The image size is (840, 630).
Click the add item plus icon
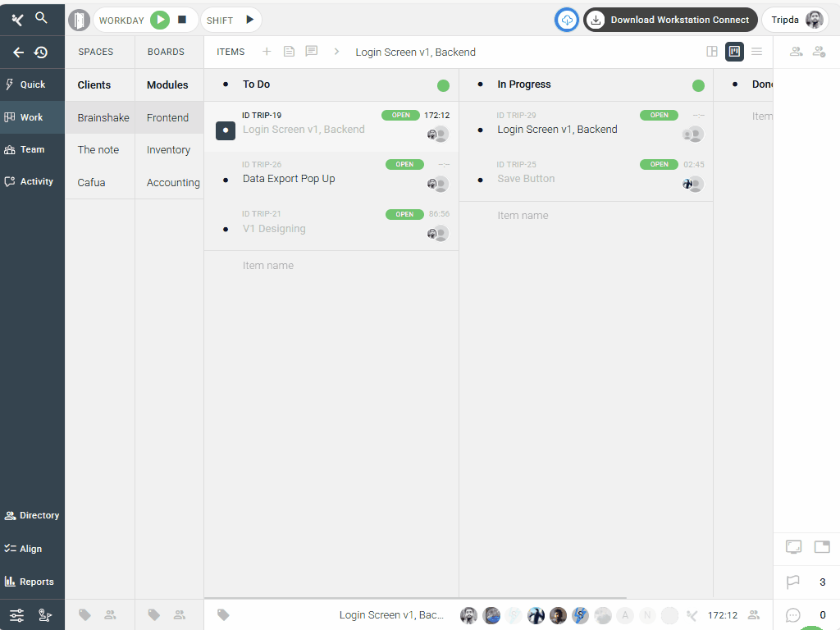point(267,52)
